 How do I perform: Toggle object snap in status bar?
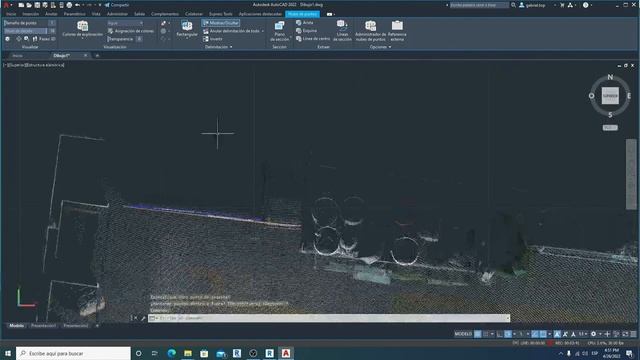coord(543,334)
